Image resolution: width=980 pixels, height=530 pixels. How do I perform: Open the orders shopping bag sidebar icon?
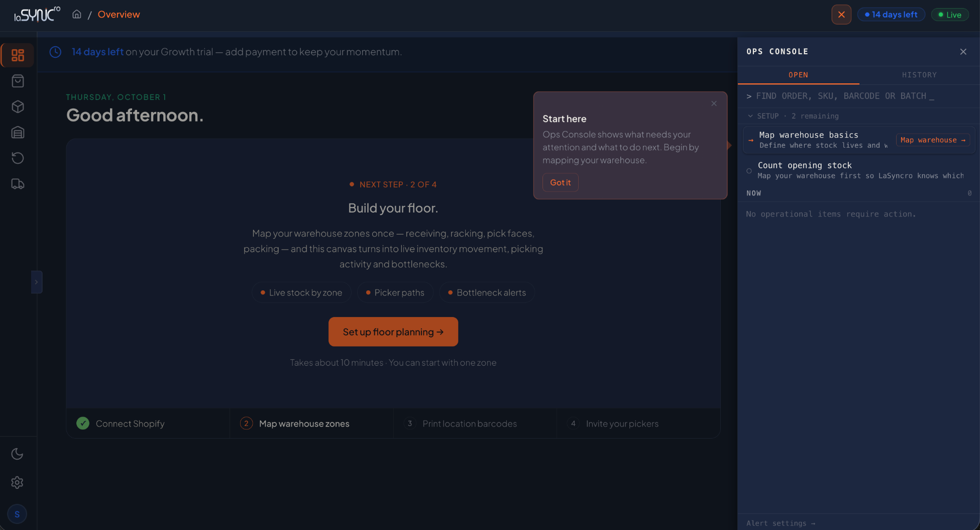(18, 81)
